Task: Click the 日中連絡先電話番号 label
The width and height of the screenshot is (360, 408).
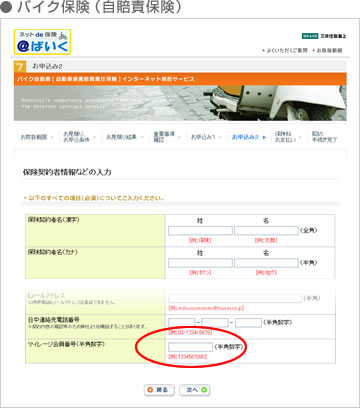Action: [x=54, y=320]
